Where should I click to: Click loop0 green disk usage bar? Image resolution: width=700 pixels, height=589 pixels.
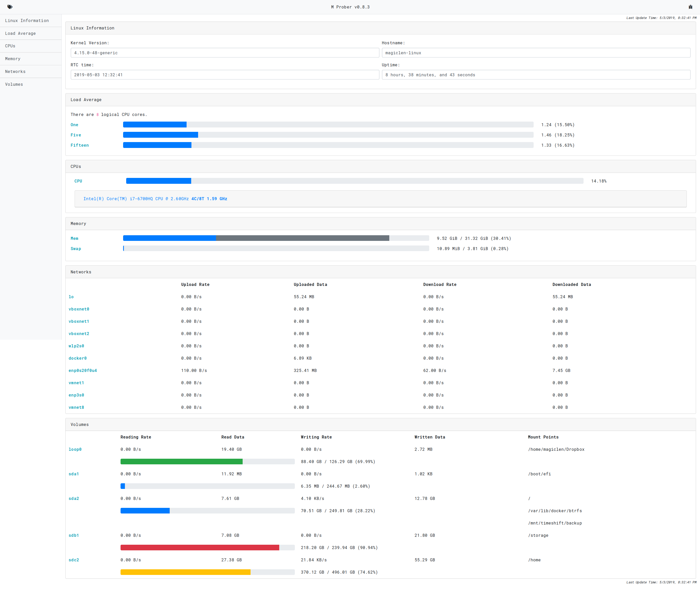tap(208, 462)
